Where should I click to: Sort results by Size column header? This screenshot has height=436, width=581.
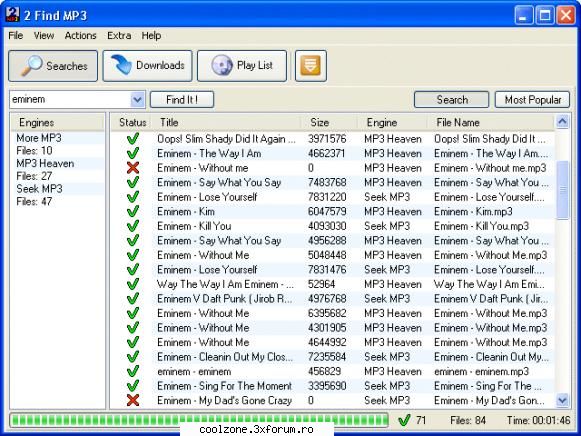(x=329, y=123)
